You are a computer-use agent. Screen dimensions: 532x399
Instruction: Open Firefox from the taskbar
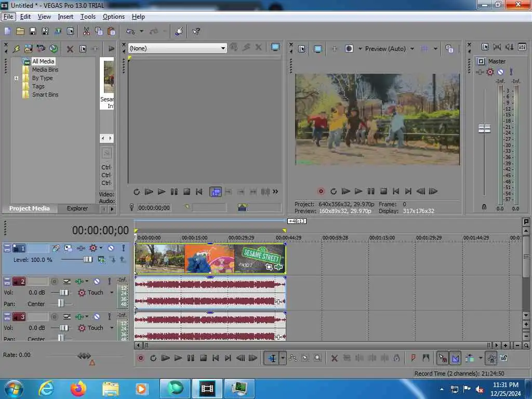click(78, 389)
